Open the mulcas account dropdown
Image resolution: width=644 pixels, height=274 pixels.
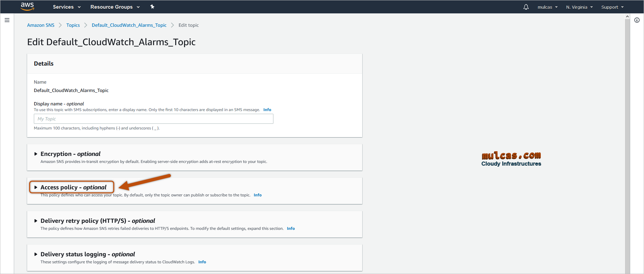point(547,7)
